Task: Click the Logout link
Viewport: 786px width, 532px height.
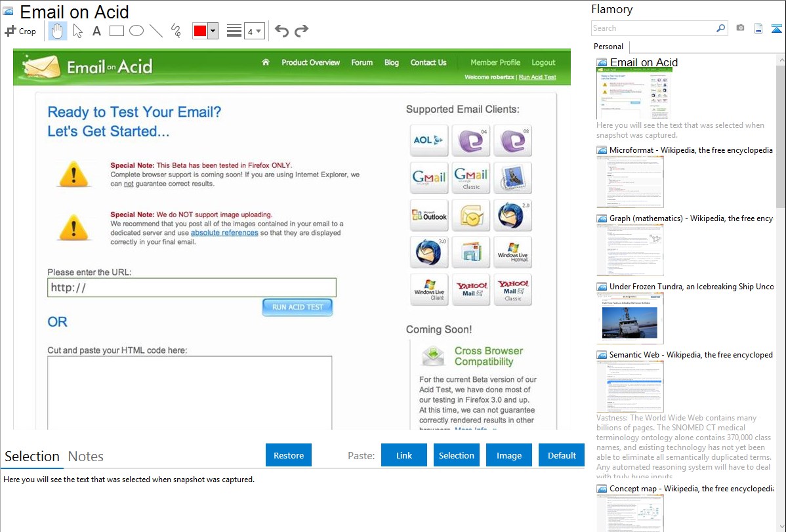Action: click(x=543, y=62)
